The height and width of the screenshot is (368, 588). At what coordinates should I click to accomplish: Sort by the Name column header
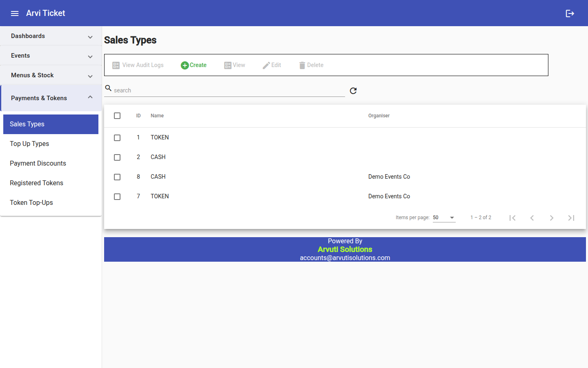click(x=157, y=116)
